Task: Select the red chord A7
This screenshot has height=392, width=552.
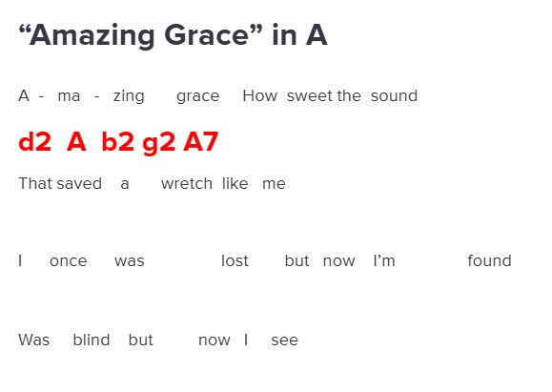Action: coord(201,142)
